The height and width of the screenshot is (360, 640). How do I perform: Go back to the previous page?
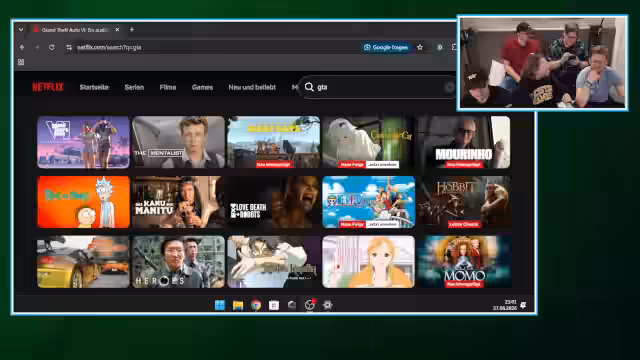click(22, 47)
